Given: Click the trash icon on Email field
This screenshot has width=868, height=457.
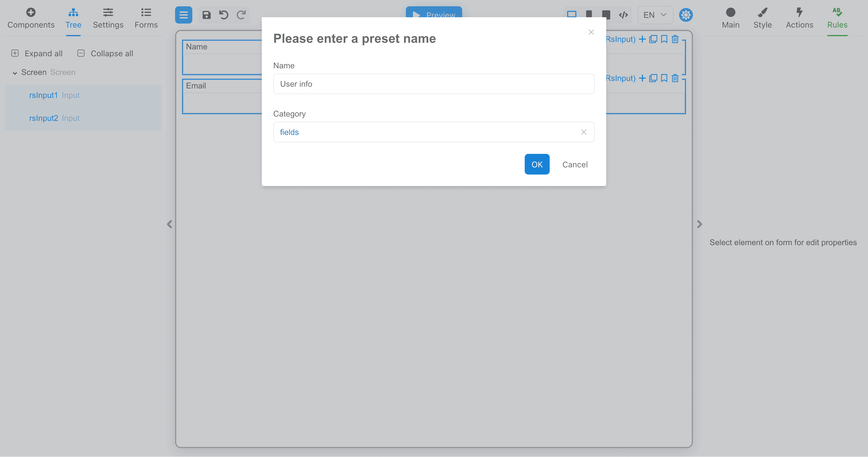Looking at the screenshot, I should coord(675,78).
